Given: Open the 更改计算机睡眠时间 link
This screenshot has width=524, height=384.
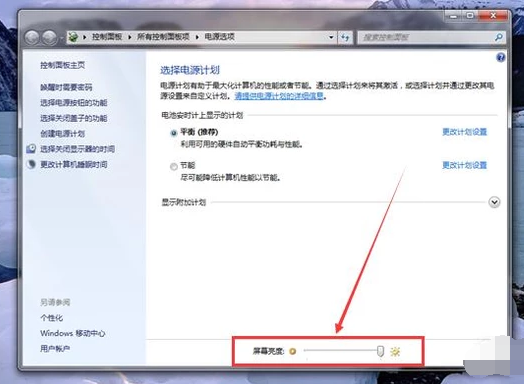Looking at the screenshot, I should tap(74, 164).
